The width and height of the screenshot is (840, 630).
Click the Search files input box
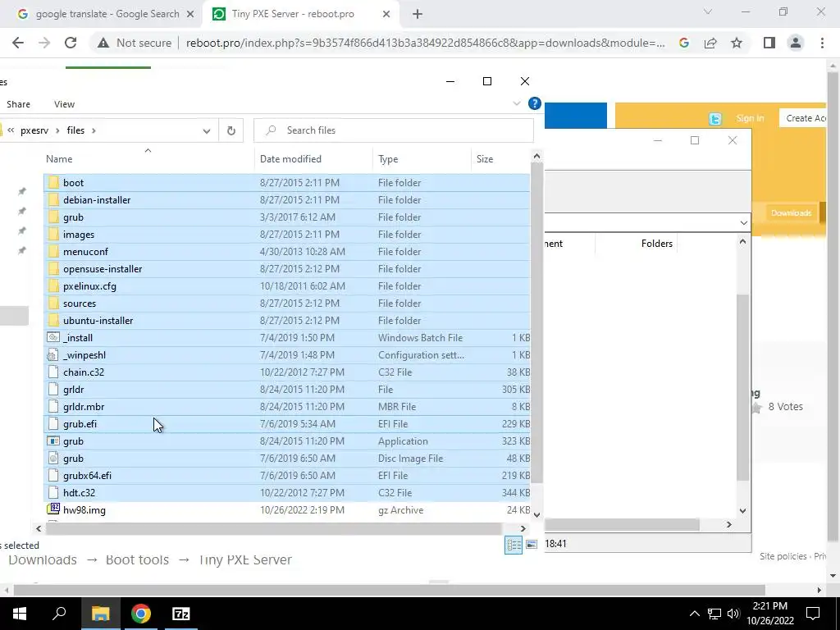[394, 130]
